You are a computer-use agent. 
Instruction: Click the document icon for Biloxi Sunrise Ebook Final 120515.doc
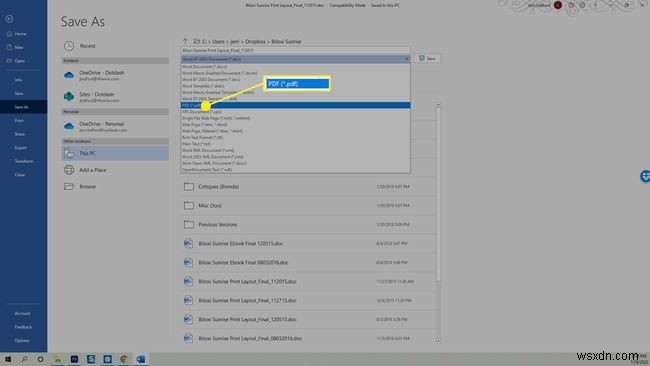[x=188, y=243]
